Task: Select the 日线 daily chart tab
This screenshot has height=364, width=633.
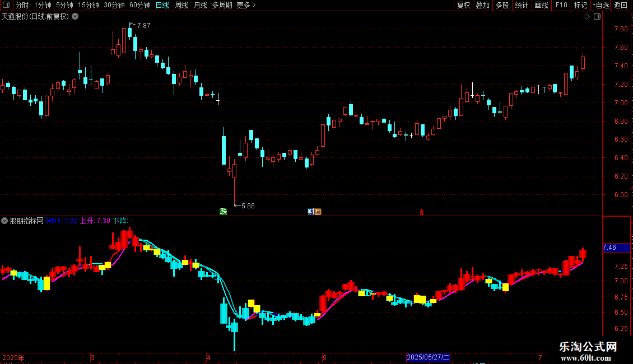Action: coord(162,5)
